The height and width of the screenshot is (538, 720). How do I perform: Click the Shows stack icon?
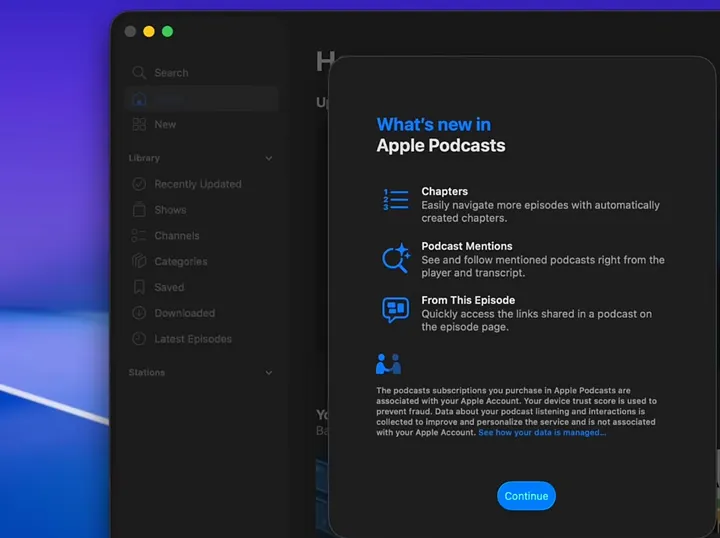pos(139,209)
